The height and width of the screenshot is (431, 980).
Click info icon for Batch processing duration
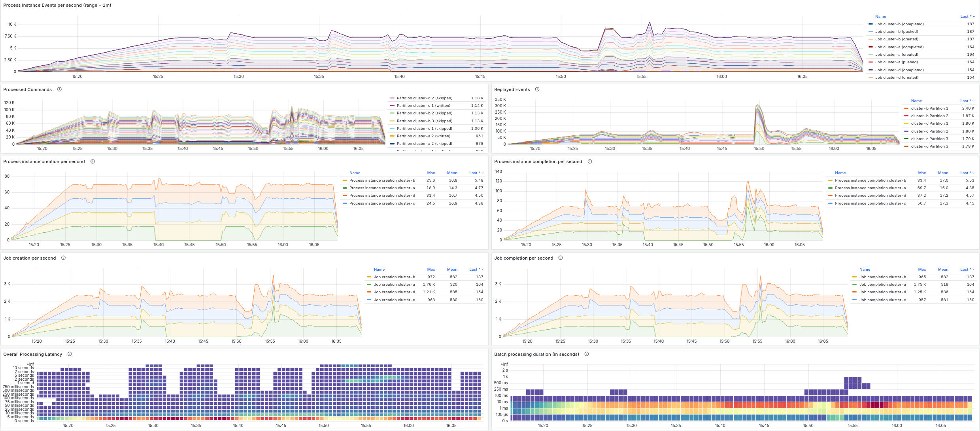[x=587, y=354]
